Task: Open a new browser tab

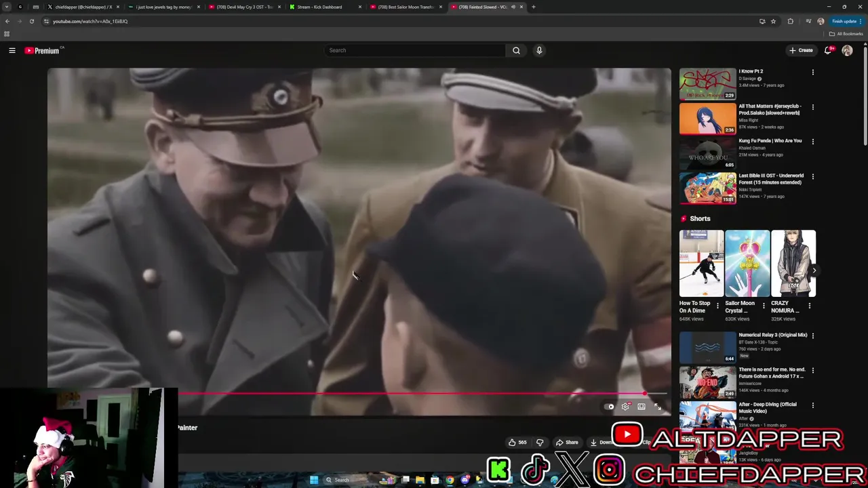Action: (534, 7)
